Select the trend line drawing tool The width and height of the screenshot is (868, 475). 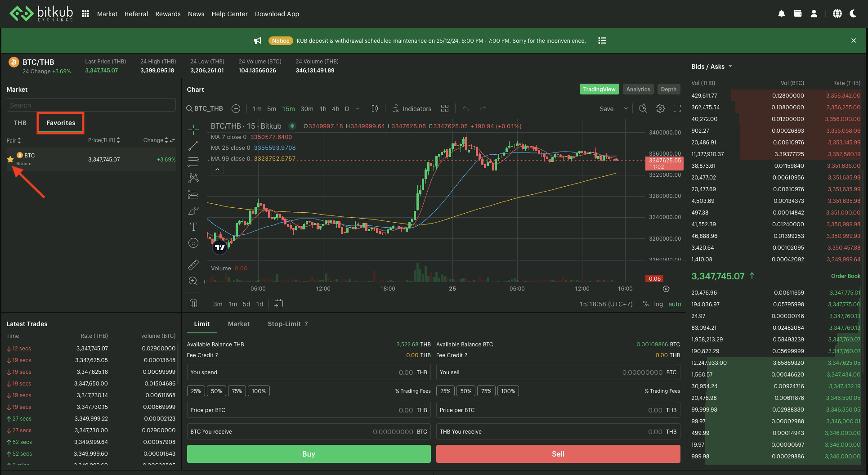click(193, 146)
